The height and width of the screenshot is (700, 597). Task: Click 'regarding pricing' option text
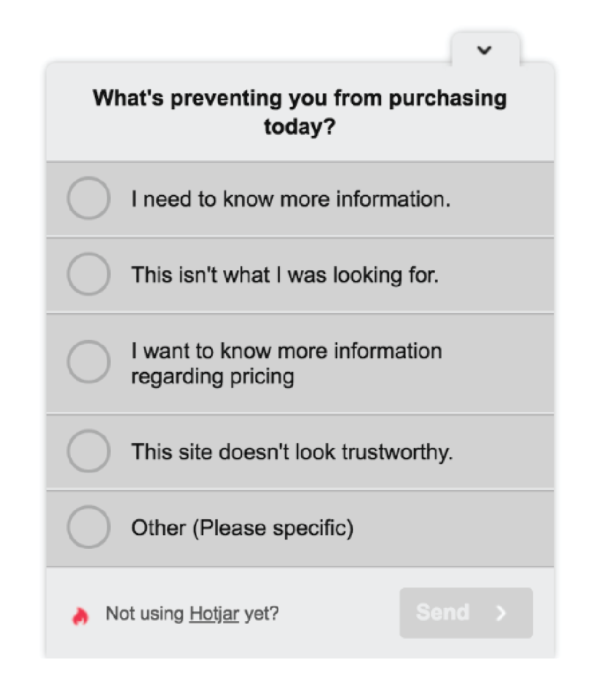point(213,377)
